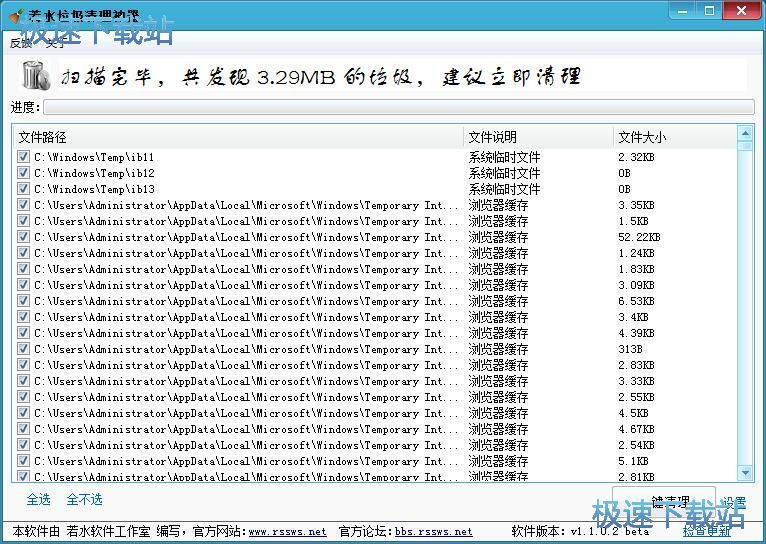Uncheck the 4.67KB row checkbox
The height and width of the screenshot is (544, 766).
click(23, 429)
